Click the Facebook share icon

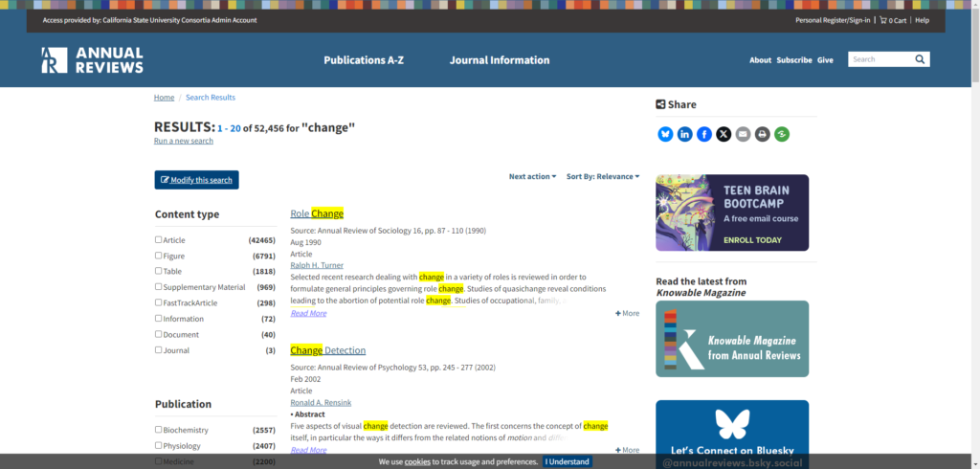704,134
